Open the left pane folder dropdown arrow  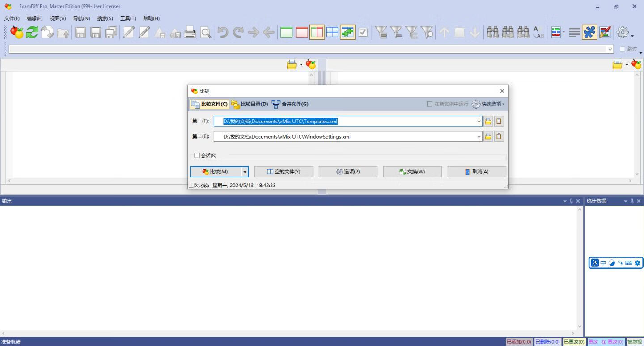pyautogui.click(x=301, y=65)
